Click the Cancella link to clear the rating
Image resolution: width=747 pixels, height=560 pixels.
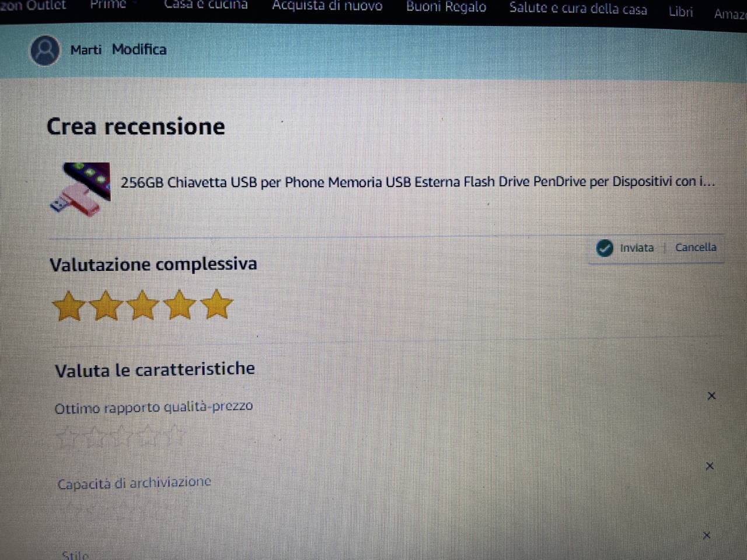coord(696,247)
